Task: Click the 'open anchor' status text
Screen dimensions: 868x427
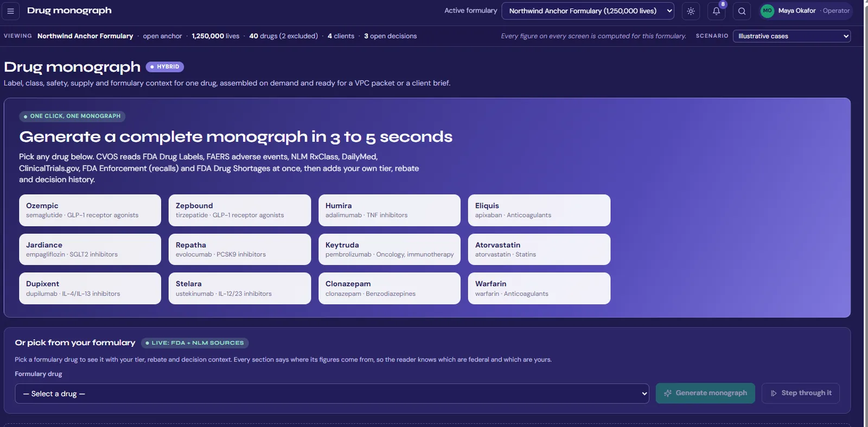Action: click(162, 36)
